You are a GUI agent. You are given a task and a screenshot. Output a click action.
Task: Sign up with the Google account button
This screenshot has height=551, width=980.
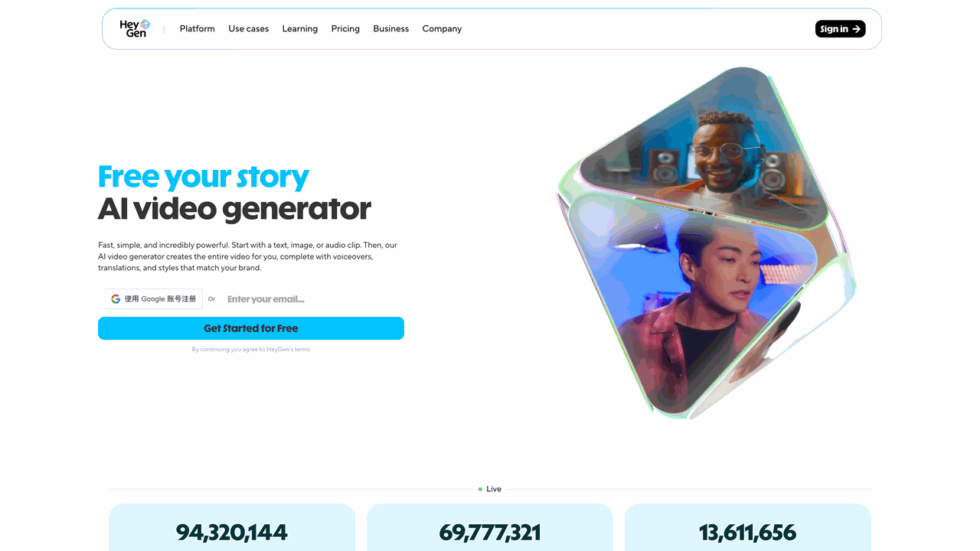[x=154, y=299]
